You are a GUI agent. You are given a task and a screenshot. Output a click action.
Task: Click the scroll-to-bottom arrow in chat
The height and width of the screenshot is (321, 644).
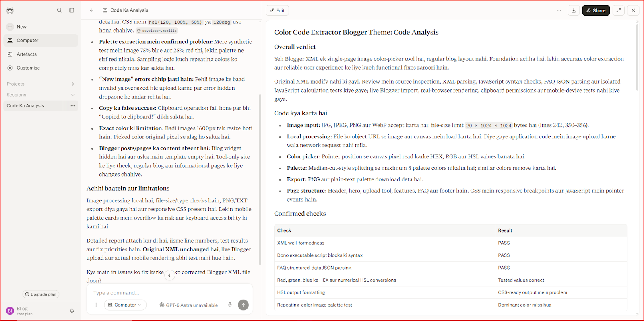tap(169, 275)
